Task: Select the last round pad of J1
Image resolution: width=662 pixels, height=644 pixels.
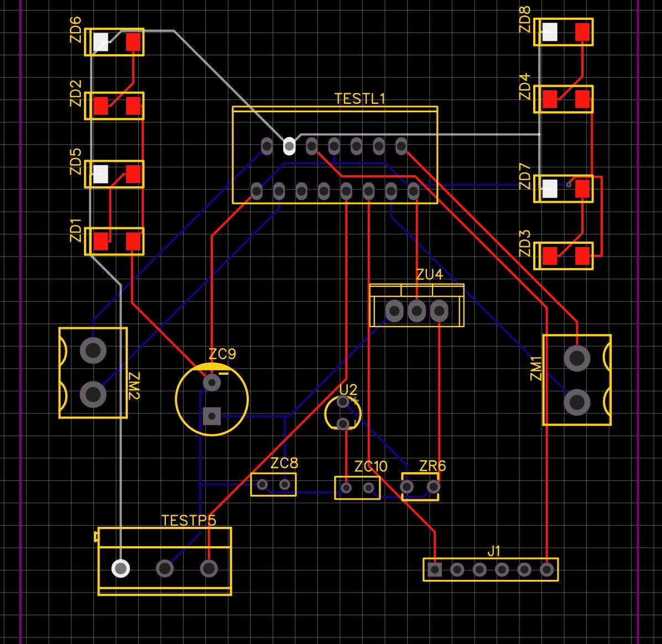Action: [x=547, y=570]
